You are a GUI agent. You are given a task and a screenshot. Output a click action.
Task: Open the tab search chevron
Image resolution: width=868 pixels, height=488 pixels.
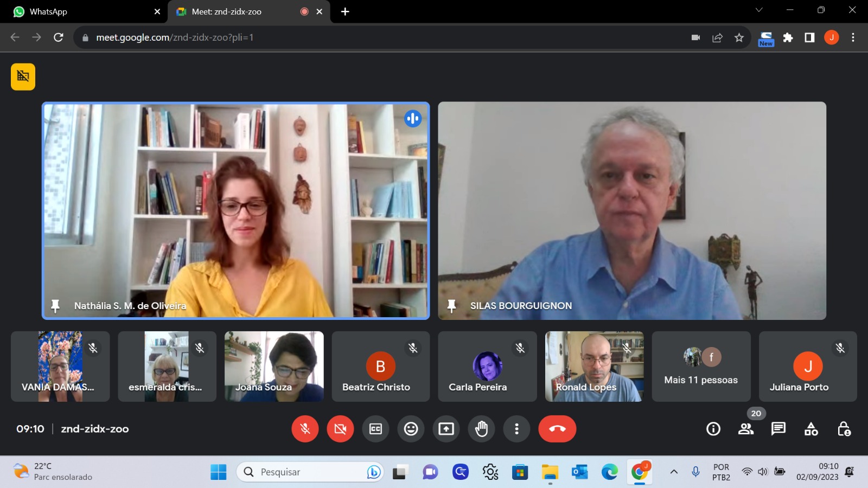[x=759, y=10]
